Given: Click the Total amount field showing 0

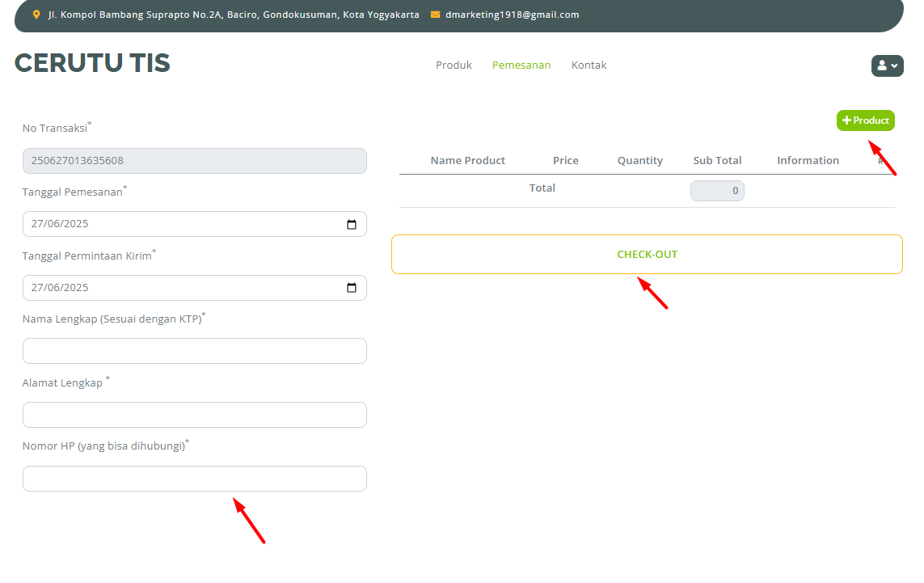Looking at the screenshot, I should point(717,191).
